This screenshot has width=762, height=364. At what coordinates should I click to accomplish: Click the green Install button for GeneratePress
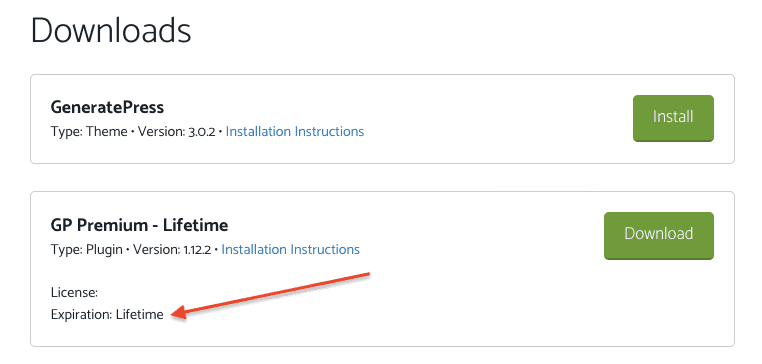click(673, 118)
